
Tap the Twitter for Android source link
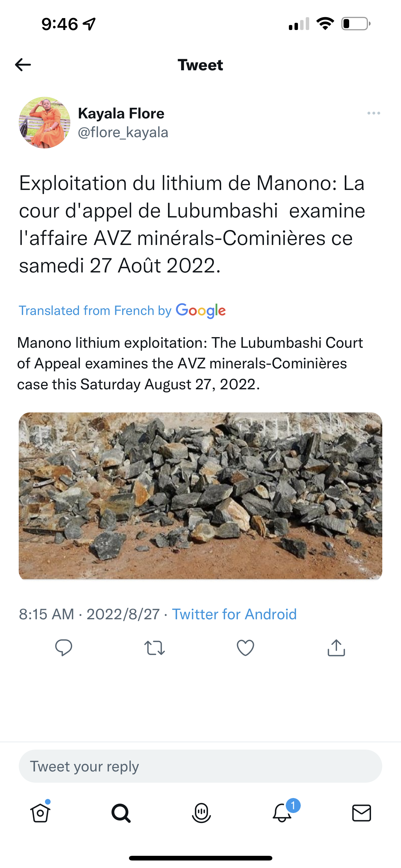(234, 614)
